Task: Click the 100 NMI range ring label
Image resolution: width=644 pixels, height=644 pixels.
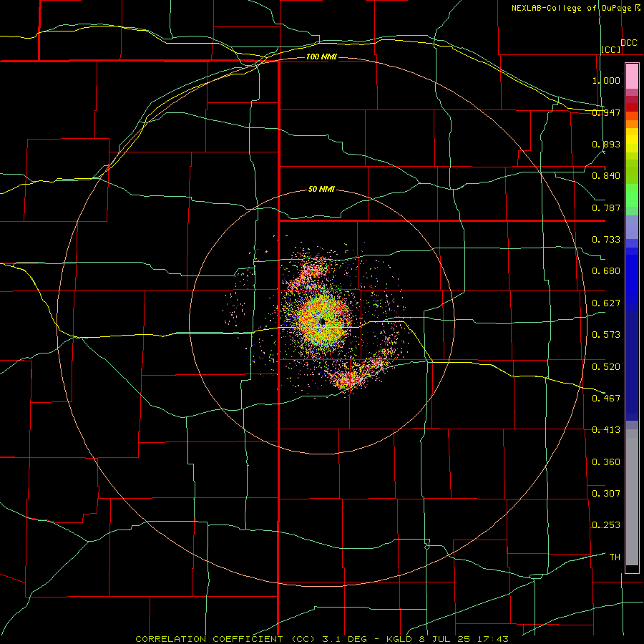Action: pyautogui.click(x=321, y=57)
